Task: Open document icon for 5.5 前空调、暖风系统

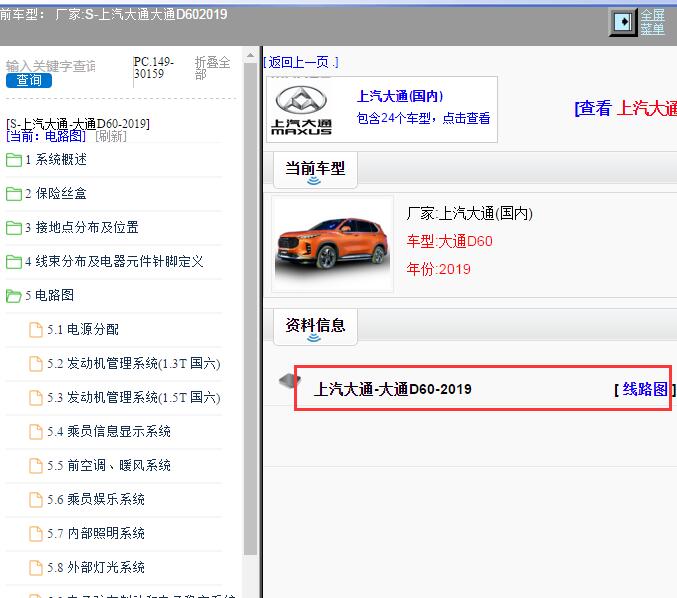Action: [36, 466]
